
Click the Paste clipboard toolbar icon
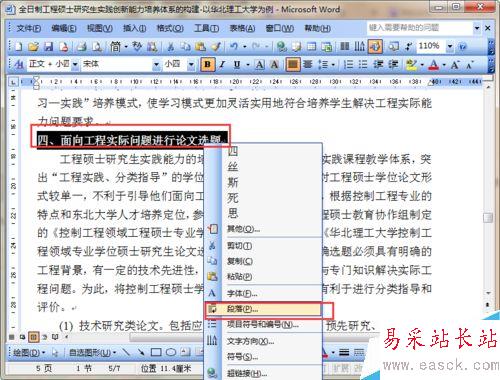tap(200, 47)
